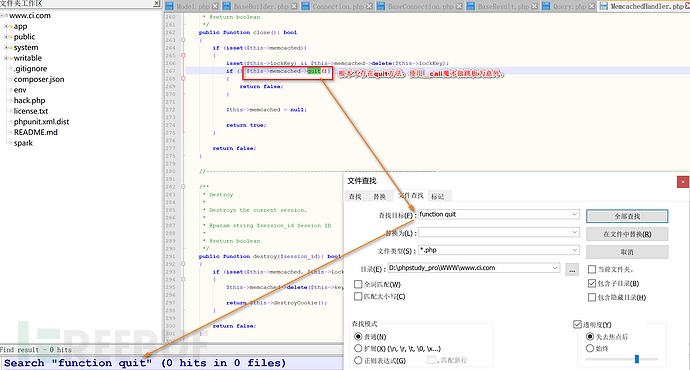
Task: Open the Model.php editor tab
Action: pyautogui.click(x=193, y=6)
